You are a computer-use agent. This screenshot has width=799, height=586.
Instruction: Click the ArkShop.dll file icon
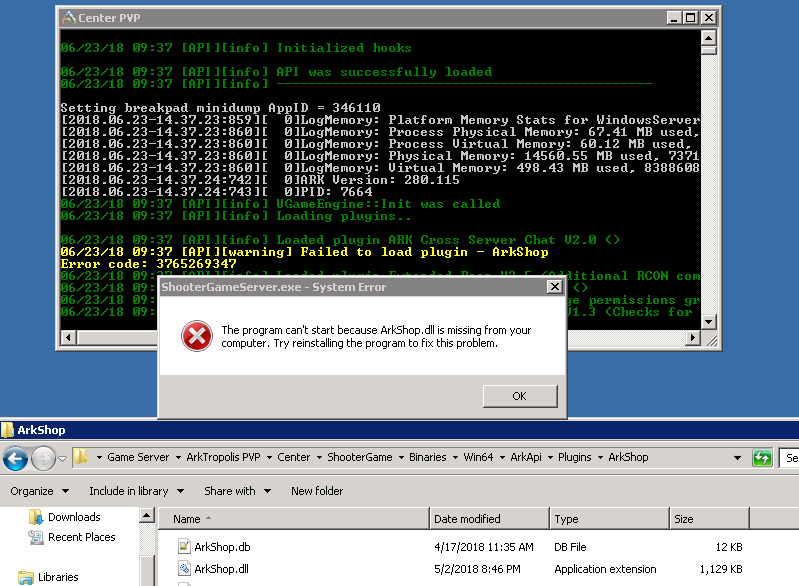click(x=184, y=568)
